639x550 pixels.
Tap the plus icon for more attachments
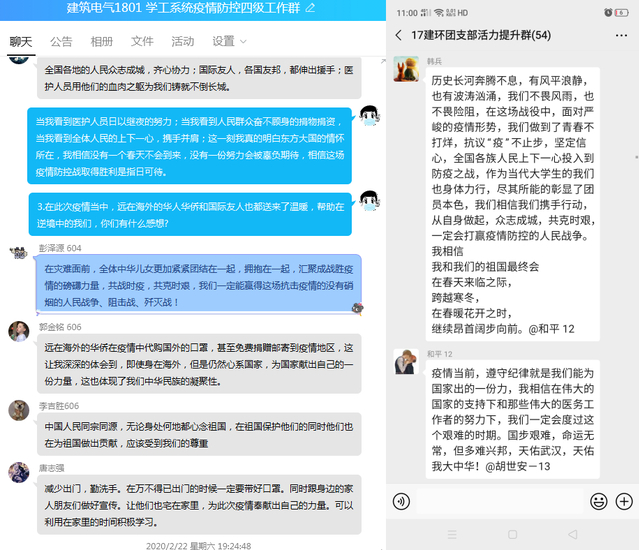[x=624, y=501]
